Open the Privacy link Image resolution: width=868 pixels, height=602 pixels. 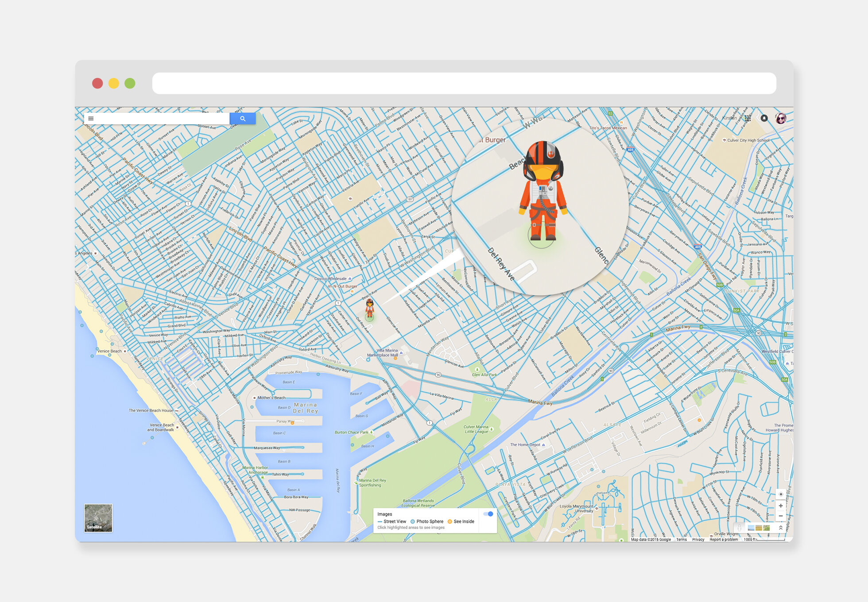[698, 540]
